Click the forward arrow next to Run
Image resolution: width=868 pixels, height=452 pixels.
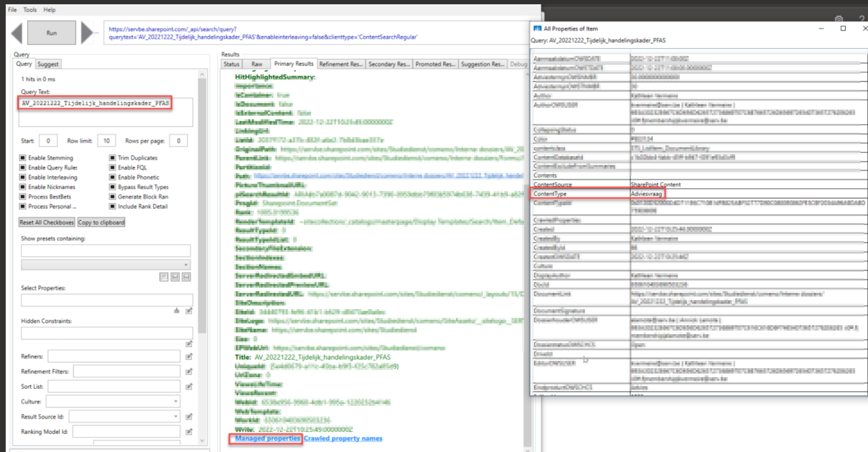click(x=87, y=33)
